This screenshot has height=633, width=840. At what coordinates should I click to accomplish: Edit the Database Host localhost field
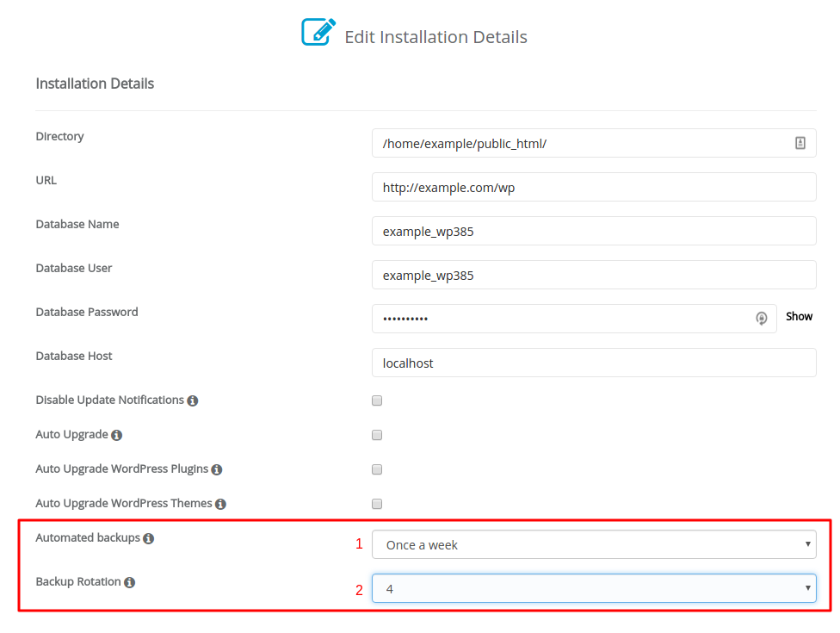594,363
